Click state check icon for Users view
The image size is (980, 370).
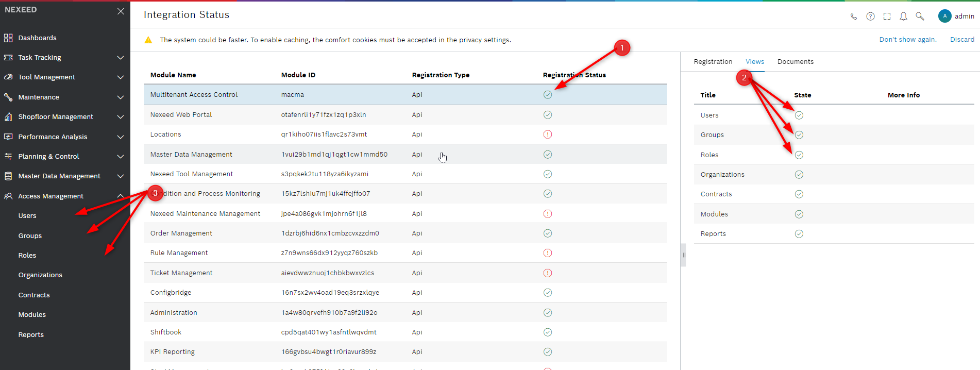click(799, 115)
